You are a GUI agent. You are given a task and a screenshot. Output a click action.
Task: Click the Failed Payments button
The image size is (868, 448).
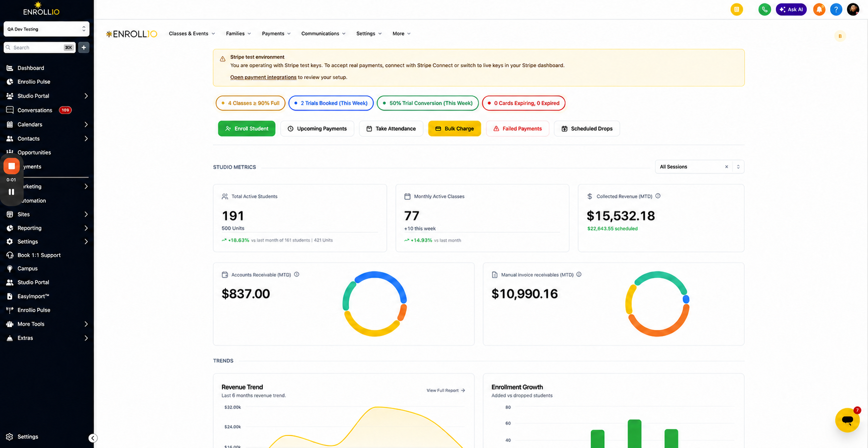pos(517,129)
